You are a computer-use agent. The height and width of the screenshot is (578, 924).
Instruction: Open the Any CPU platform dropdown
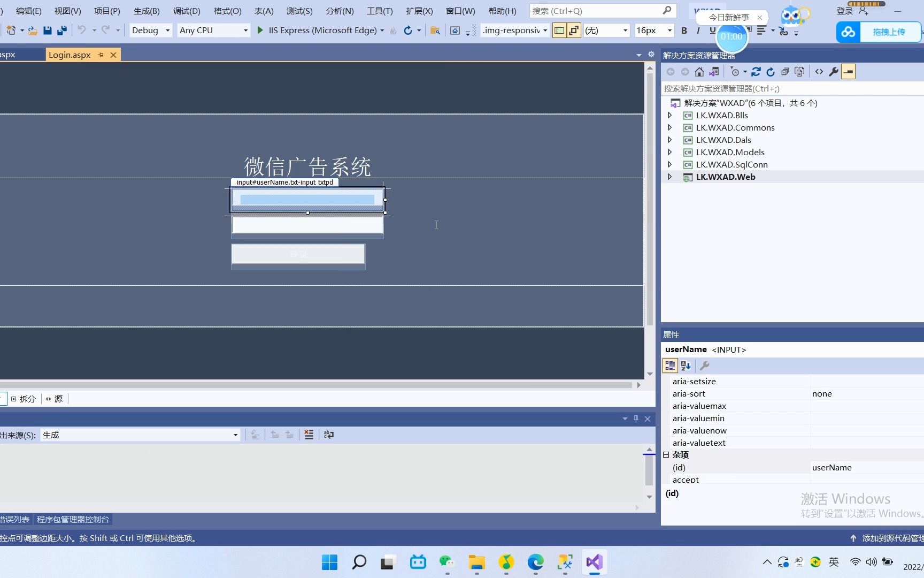(x=214, y=30)
